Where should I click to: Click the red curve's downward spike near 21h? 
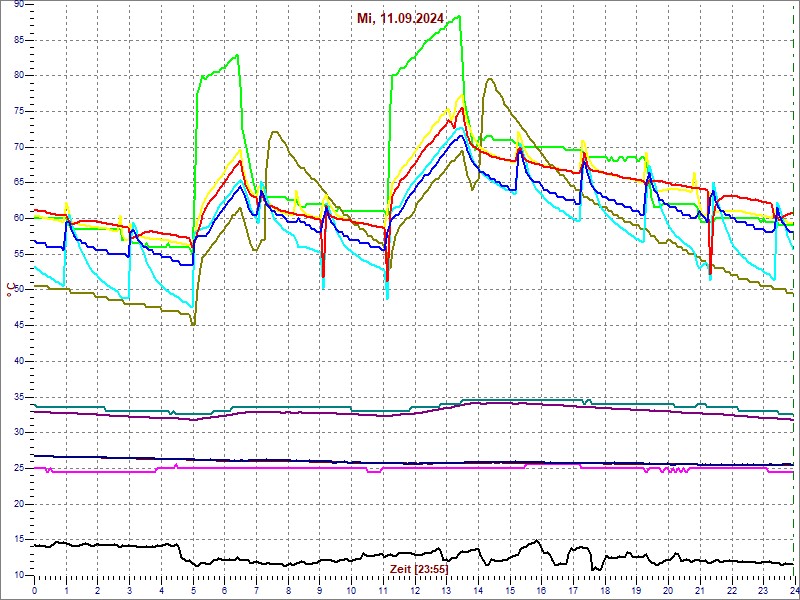click(709, 272)
